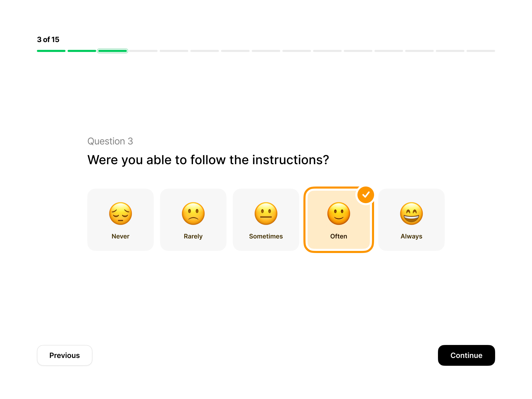
Task: Select the Always answer option
Action: pyautogui.click(x=411, y=220)
